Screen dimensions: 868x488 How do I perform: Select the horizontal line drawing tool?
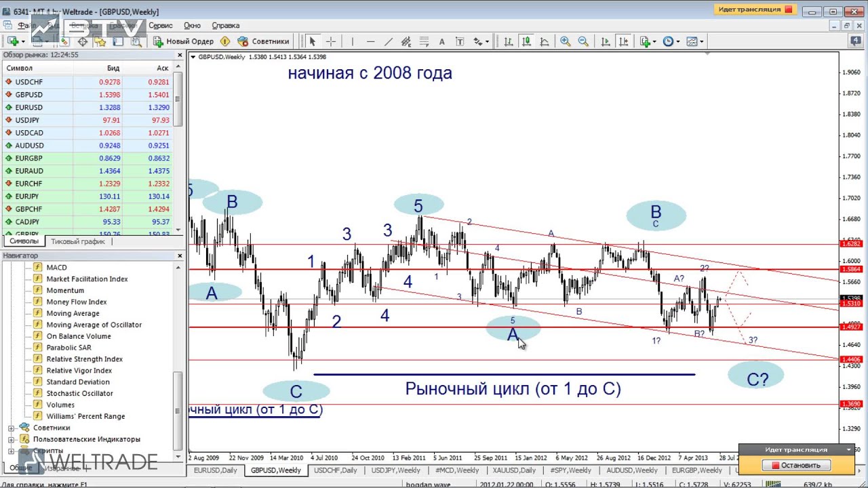[x=370, y=41]
